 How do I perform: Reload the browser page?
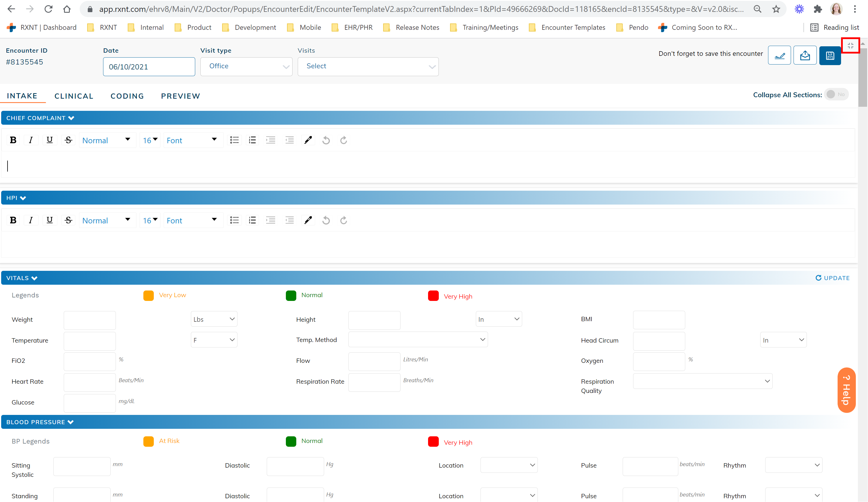click(x=48, y=9)
